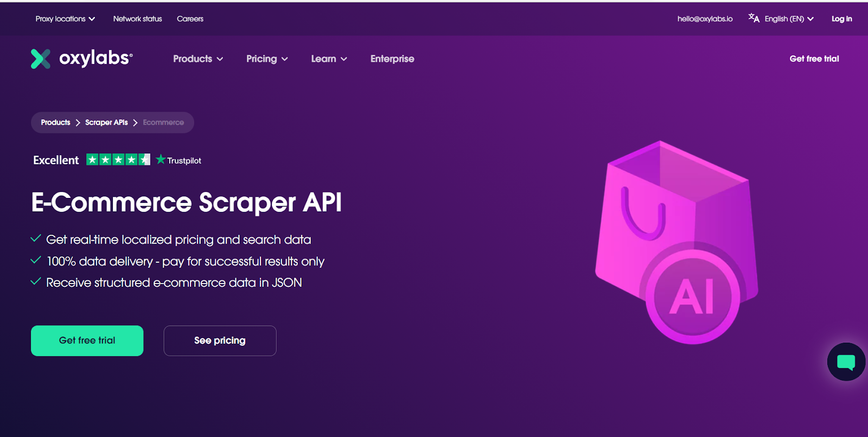Go to Products breadcrumb
The width and height of the screenshot is (868, 437).
pyautogui.click(x=55, y=123)
